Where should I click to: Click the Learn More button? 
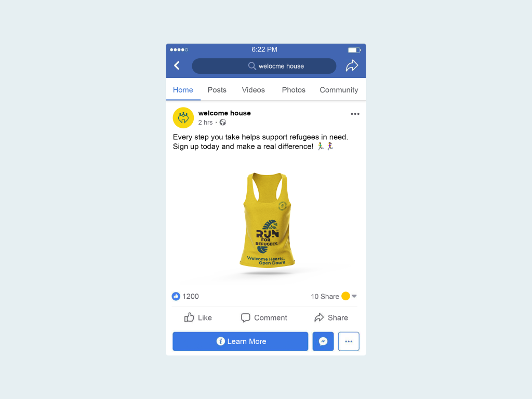tap(240, 341)
